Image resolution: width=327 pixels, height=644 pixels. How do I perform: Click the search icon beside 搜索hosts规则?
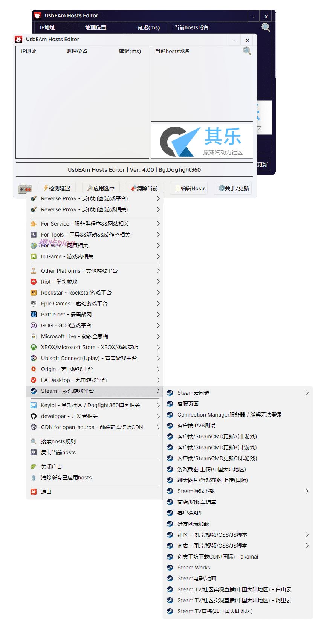[34, 441]
